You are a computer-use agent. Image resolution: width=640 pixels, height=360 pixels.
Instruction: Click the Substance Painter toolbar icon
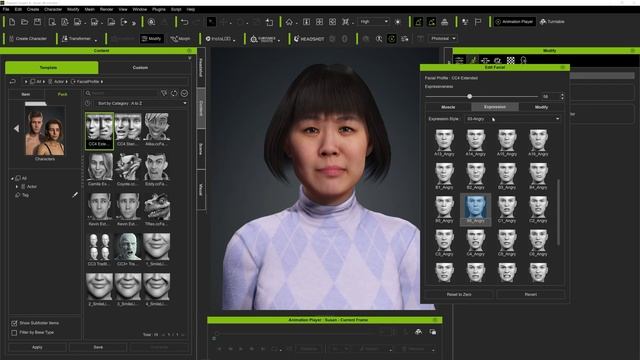263,39
